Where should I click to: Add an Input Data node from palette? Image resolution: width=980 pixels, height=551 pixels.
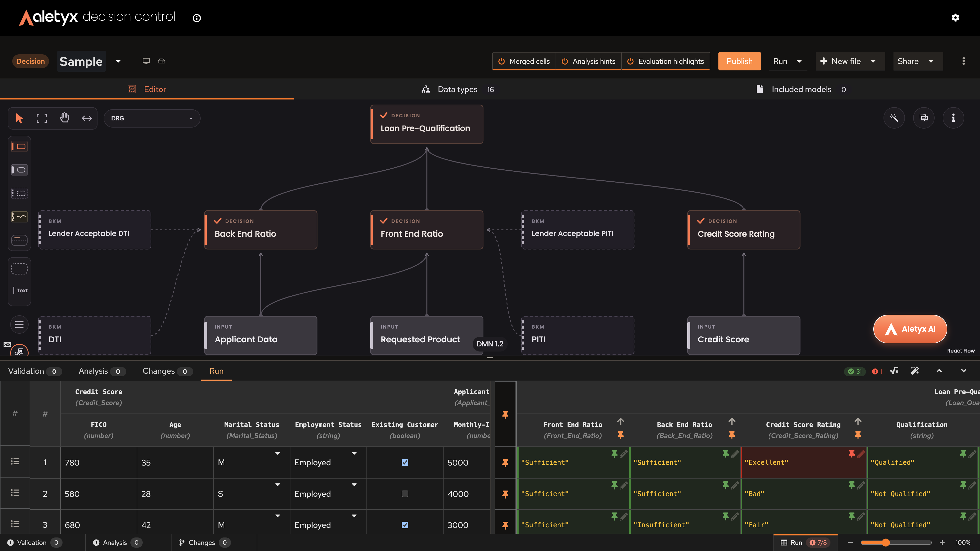click(19, 170)
